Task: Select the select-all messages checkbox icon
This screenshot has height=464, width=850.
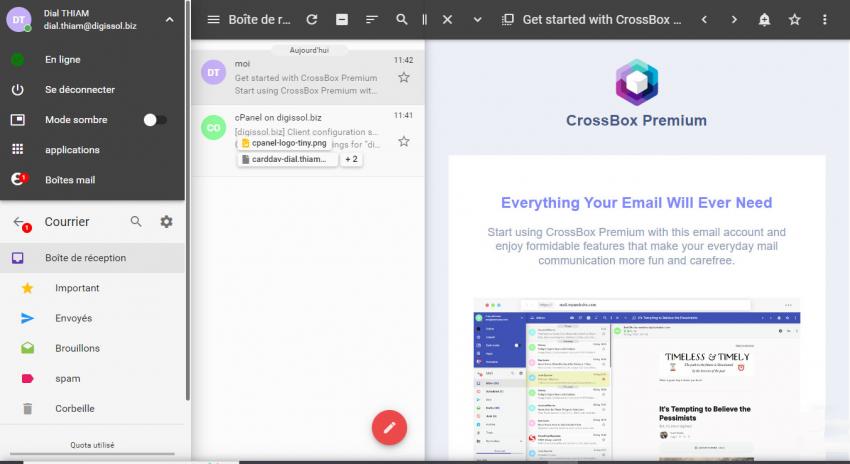Action: 342,20
